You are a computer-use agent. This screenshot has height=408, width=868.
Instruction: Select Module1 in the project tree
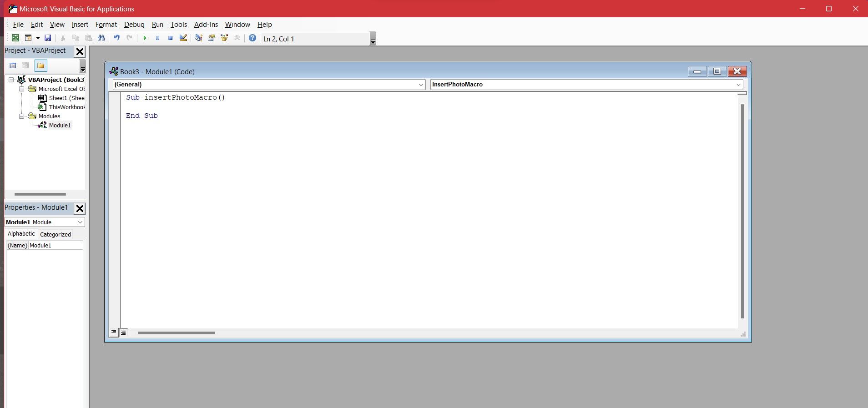(x=60, y=125)
